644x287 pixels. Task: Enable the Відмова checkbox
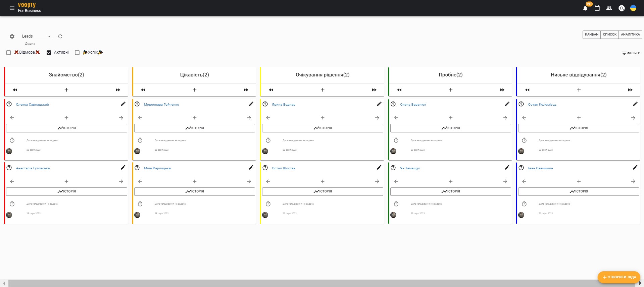9,53
